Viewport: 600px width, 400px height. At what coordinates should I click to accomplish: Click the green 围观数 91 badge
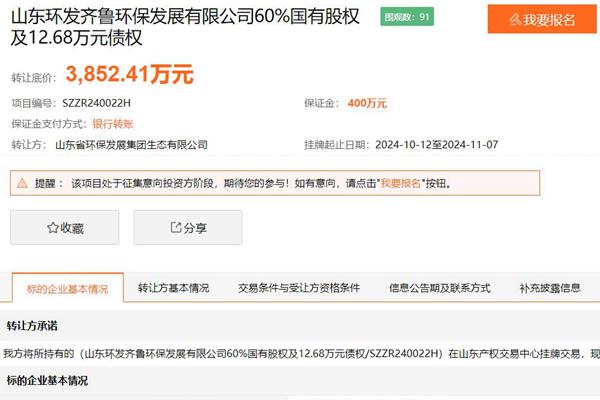coord(408,17)
